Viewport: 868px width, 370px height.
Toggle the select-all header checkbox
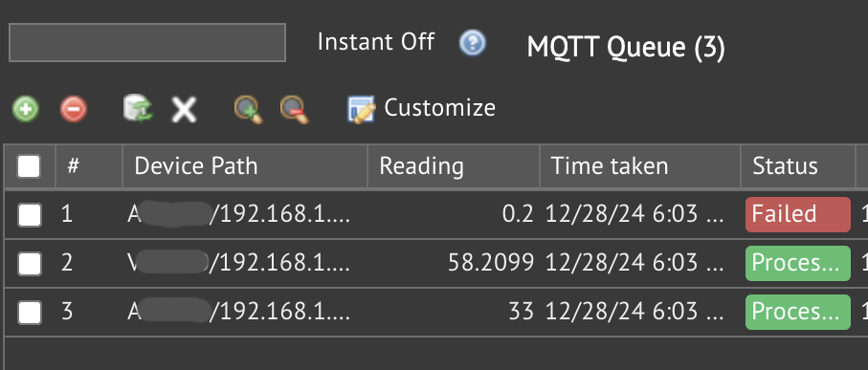pos(29,166)
